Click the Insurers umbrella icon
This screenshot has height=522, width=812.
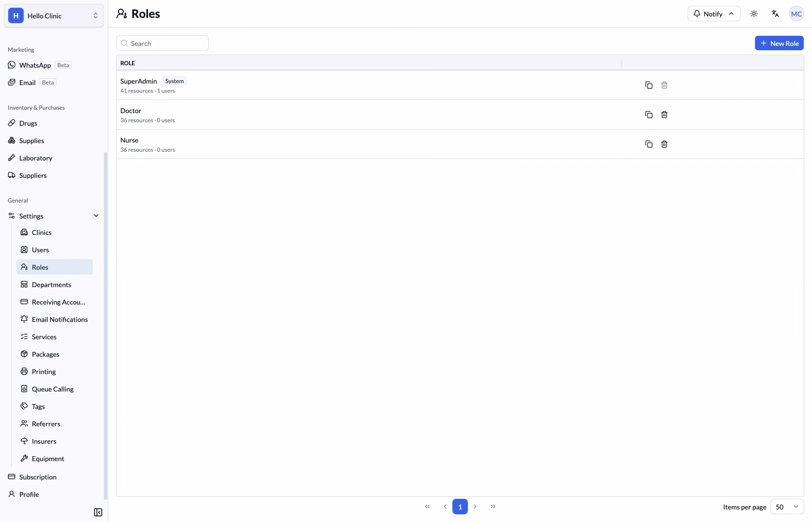tap(24, 441)
